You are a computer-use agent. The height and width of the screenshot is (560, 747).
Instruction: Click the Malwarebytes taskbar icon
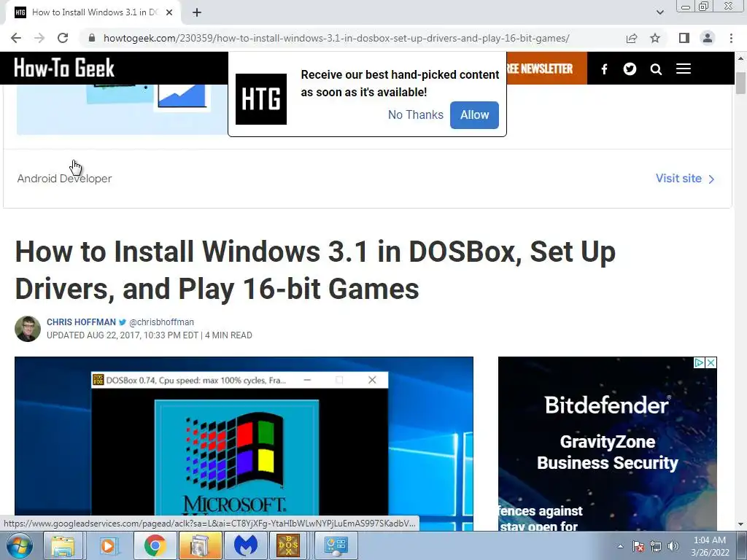(246, 545)
